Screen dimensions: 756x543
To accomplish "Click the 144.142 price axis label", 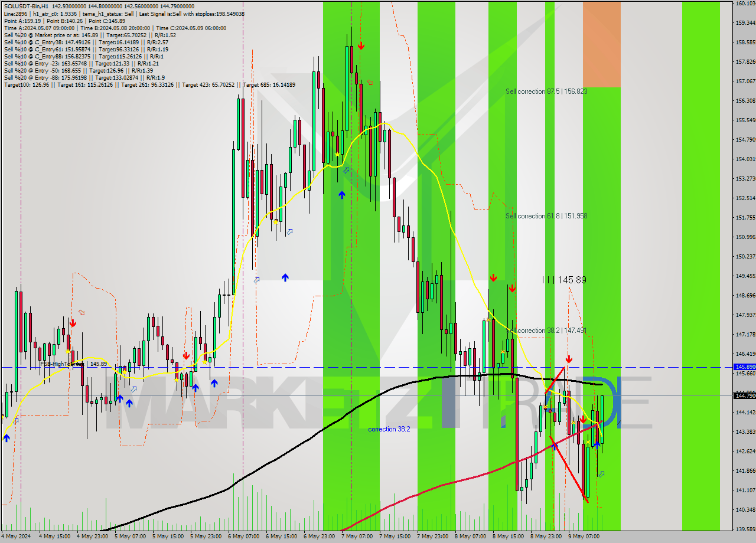I will click(745, 413).
